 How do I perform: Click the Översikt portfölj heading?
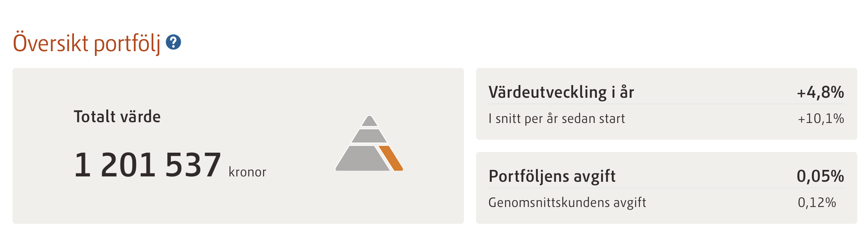click(87, 43)
